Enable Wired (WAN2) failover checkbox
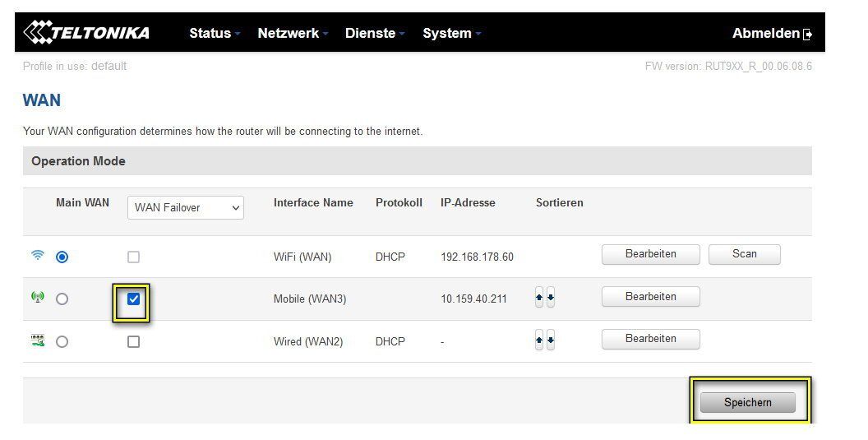 (134, 341)
